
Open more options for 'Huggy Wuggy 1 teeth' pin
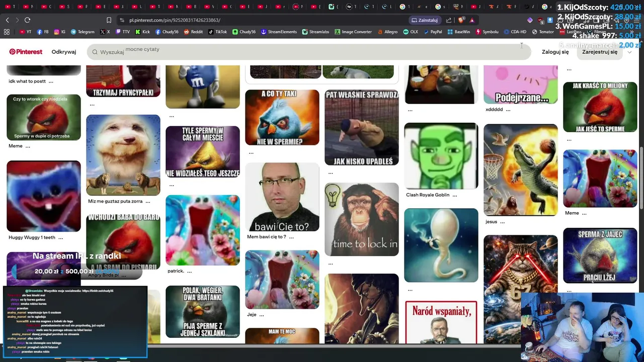coord(60,238)
